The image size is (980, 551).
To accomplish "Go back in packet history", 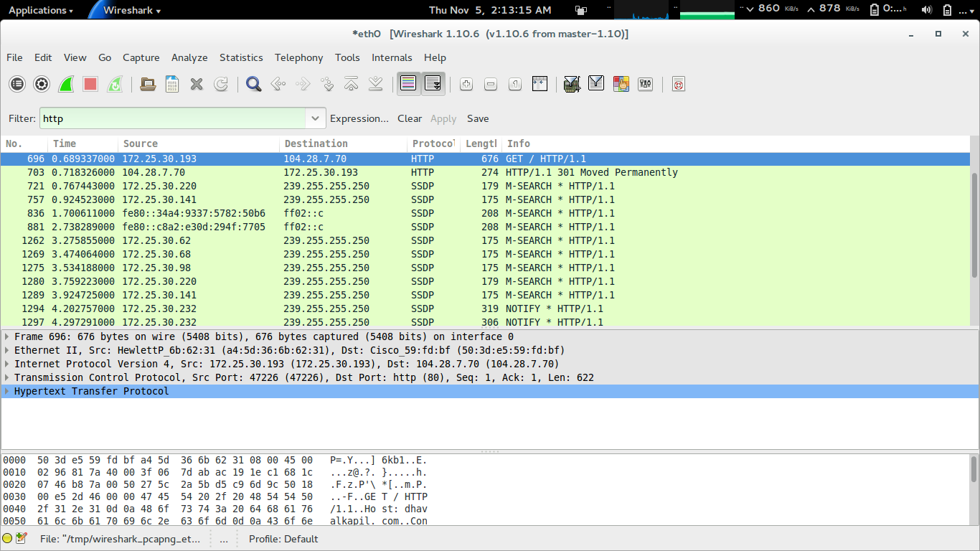I will point(278,84).
